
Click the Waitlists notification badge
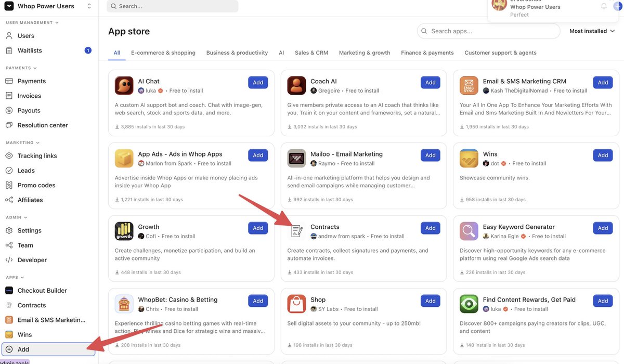[x=88, y=50]
